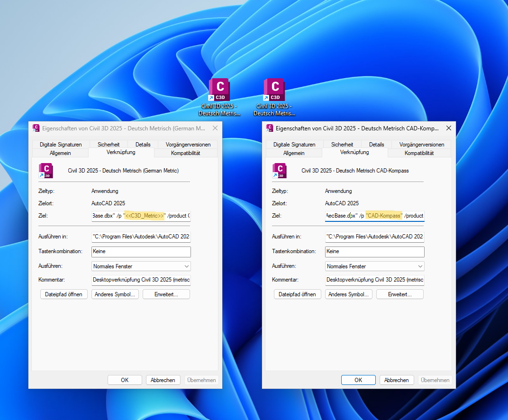The height and width of the screenshot is (420, 508).
Task: Close the CAD-Kompass properties dialog
Action: click(x=449, y=128)
